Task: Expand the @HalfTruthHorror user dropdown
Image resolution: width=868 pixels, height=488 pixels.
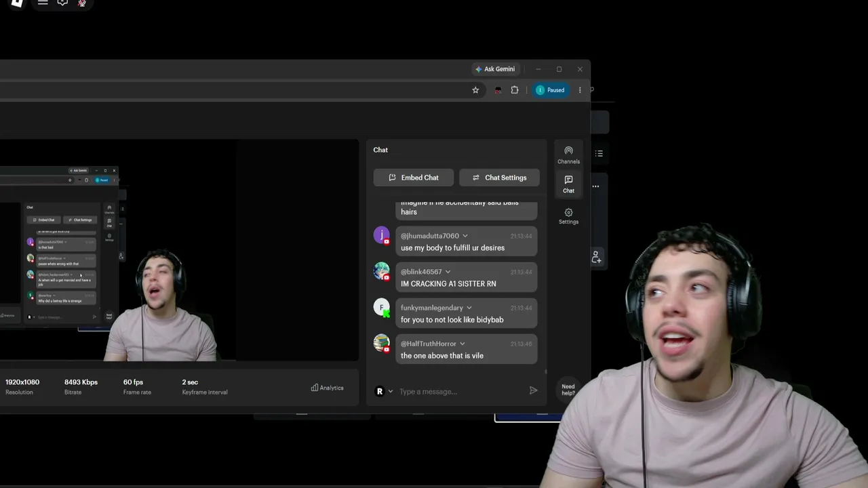Action: click(462, 344)
